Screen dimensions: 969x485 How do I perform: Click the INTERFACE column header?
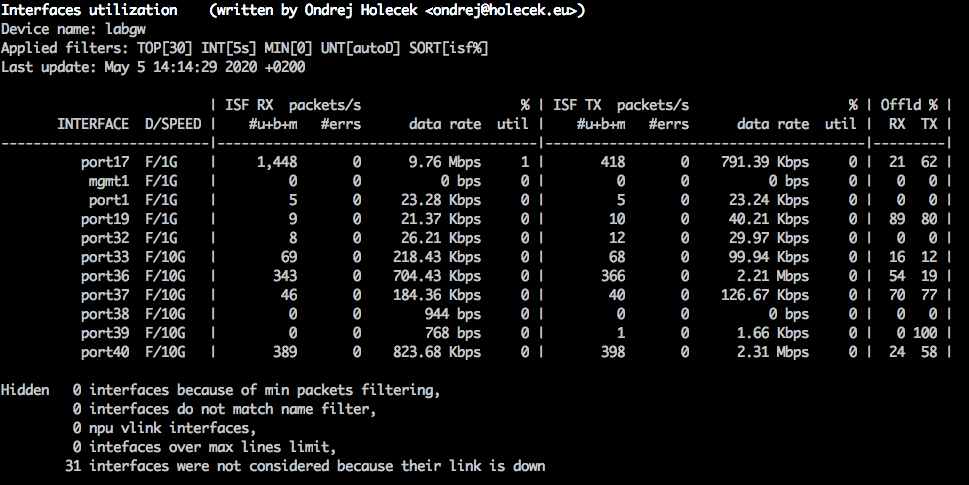point(93,125)
